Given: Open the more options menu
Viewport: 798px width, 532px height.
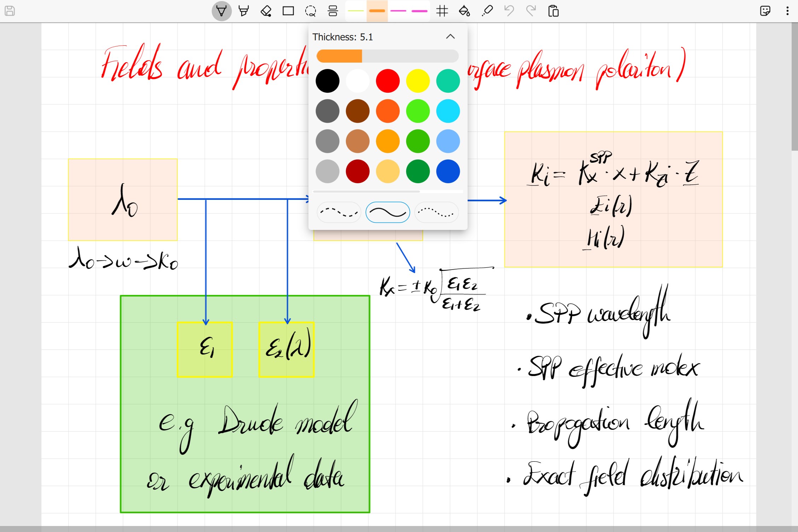Looking at the screenshot, I should tap(787, 11).
